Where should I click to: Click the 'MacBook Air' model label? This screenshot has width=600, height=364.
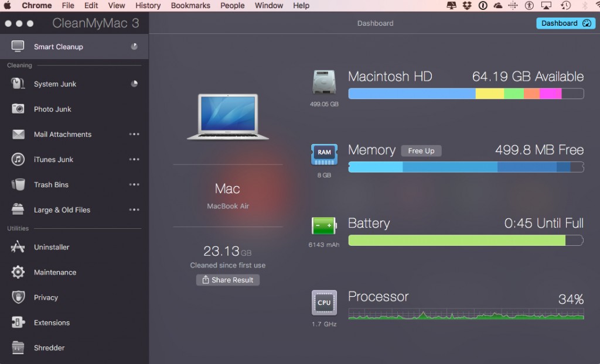[x=228, y=206]
